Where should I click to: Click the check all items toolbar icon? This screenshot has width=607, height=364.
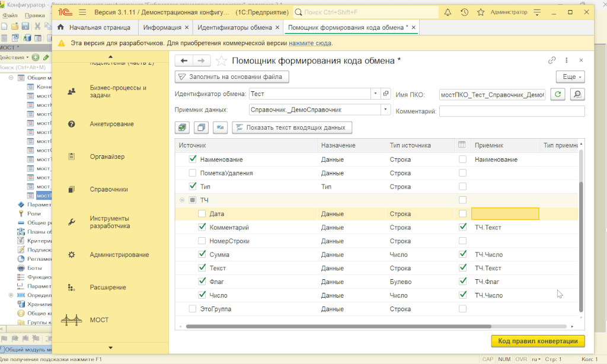(x=183, y=127)
